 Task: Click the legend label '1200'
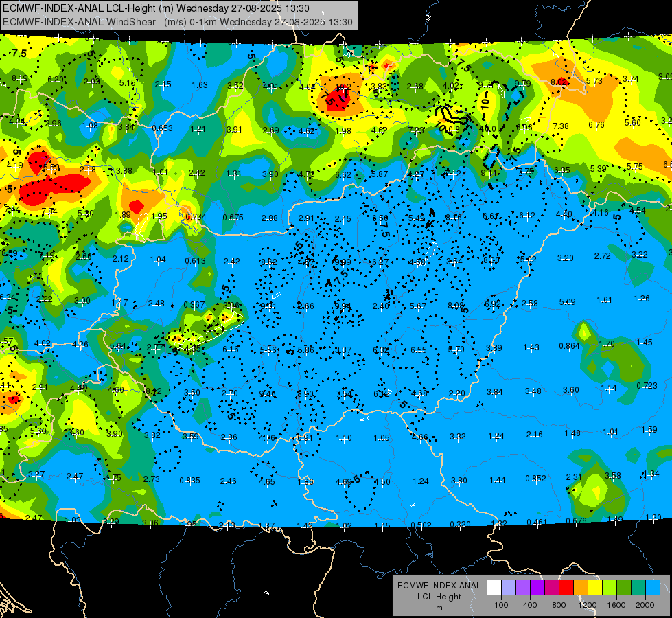(588, 605)
